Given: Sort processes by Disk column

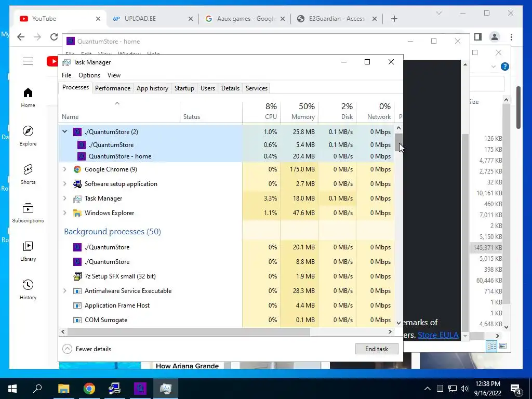Looking at the screenshot, I should click(337, 112).
